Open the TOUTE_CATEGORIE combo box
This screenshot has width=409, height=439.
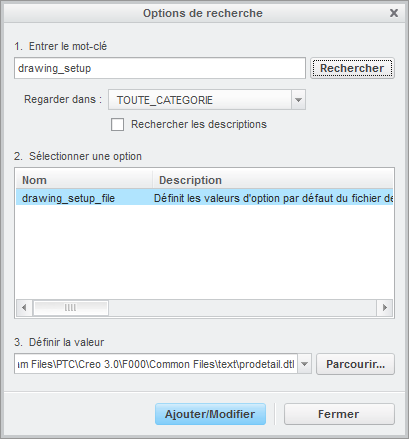207,100
